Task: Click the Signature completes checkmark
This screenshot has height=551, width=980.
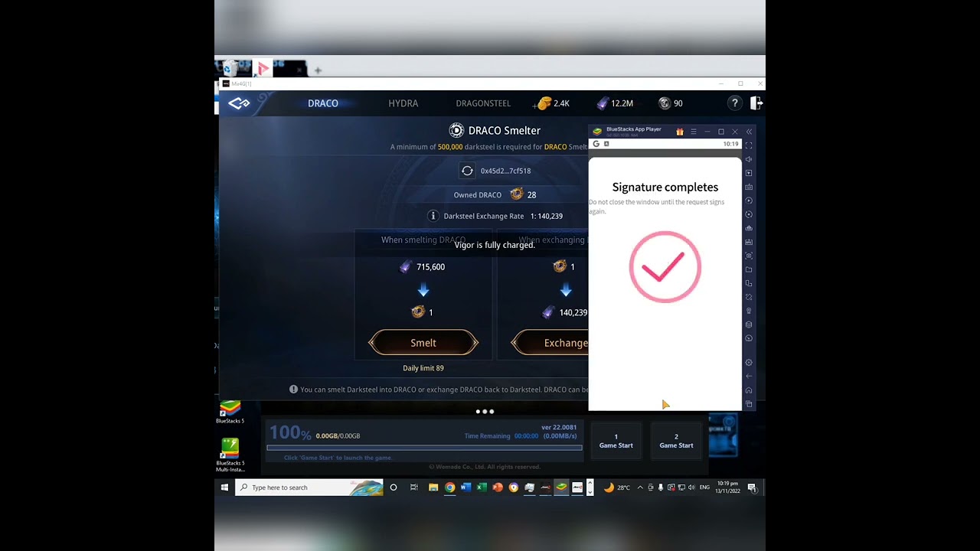Action: tap(665, 267)
